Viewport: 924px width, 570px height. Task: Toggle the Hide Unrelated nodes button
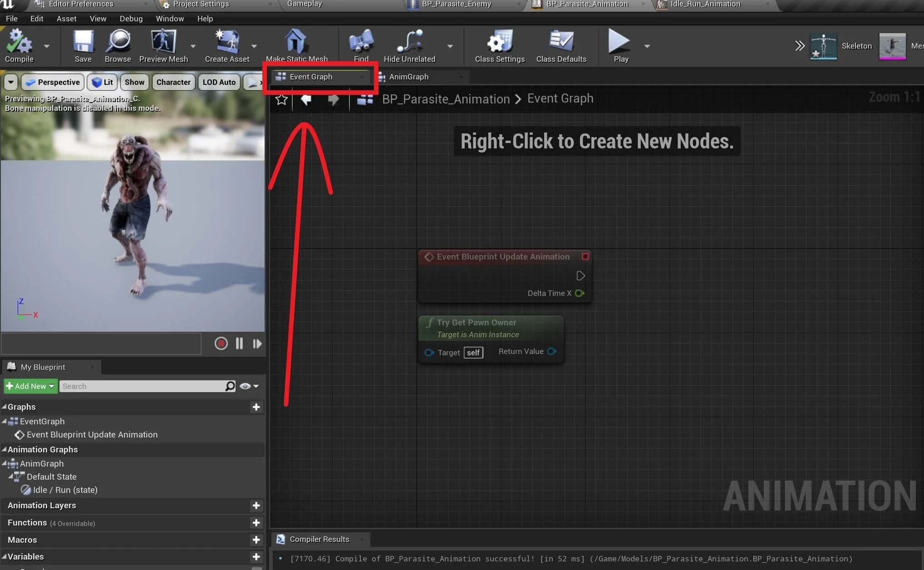409,45
